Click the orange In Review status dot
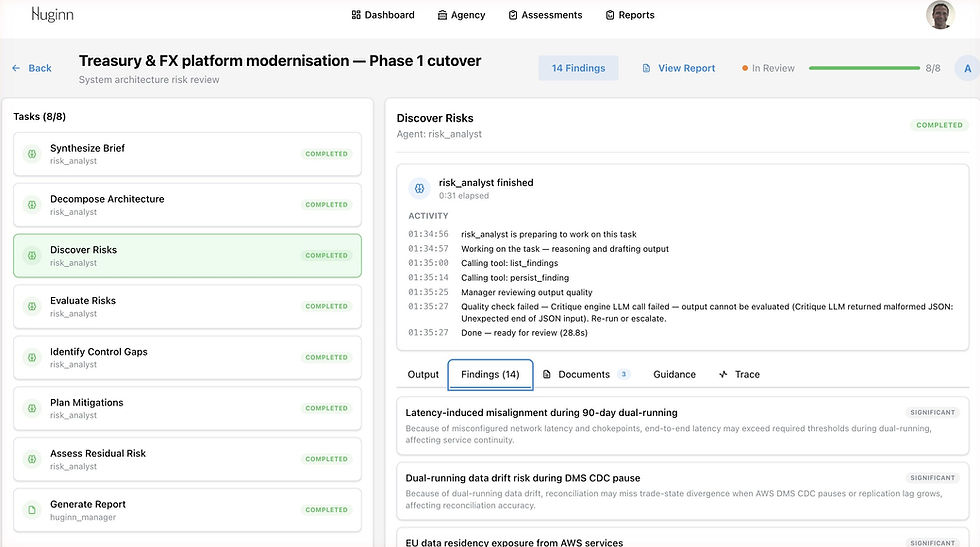The width and height of the screenshot is (980, 547). [x=744, y=68]
